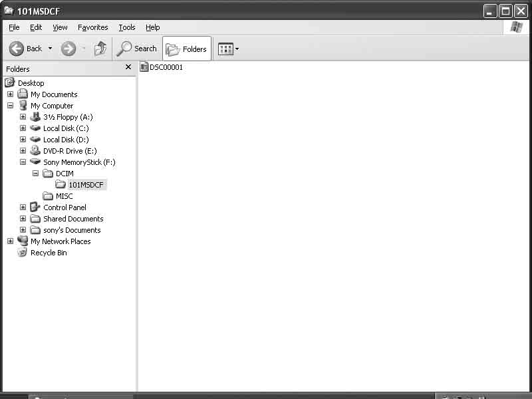
Task: Click the Sony MemoryStick (F:) drive icon
Action: (35, 162)
